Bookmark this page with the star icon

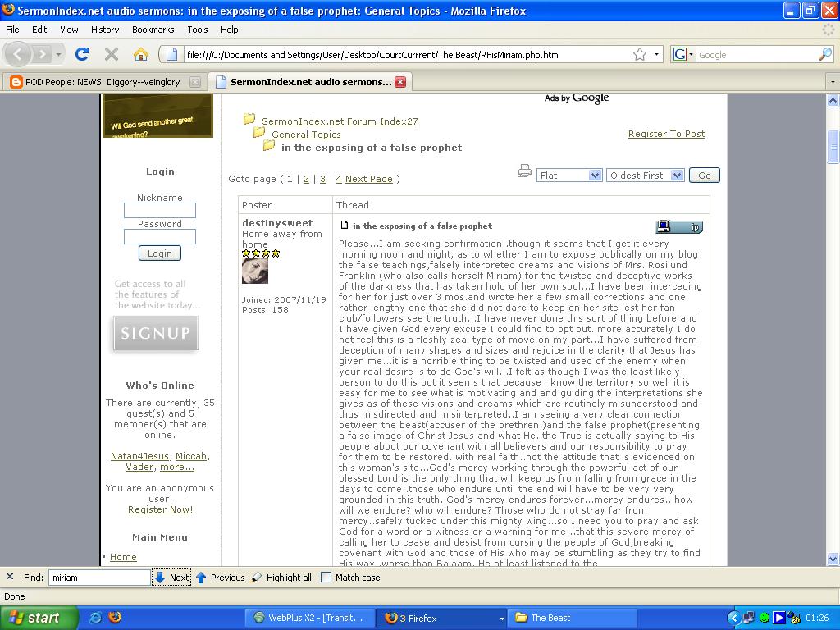tap(640, 55)
